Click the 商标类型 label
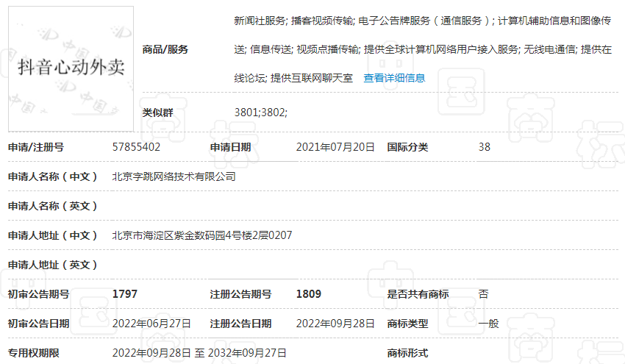This screenshot has height=364, width=625. 407,324
